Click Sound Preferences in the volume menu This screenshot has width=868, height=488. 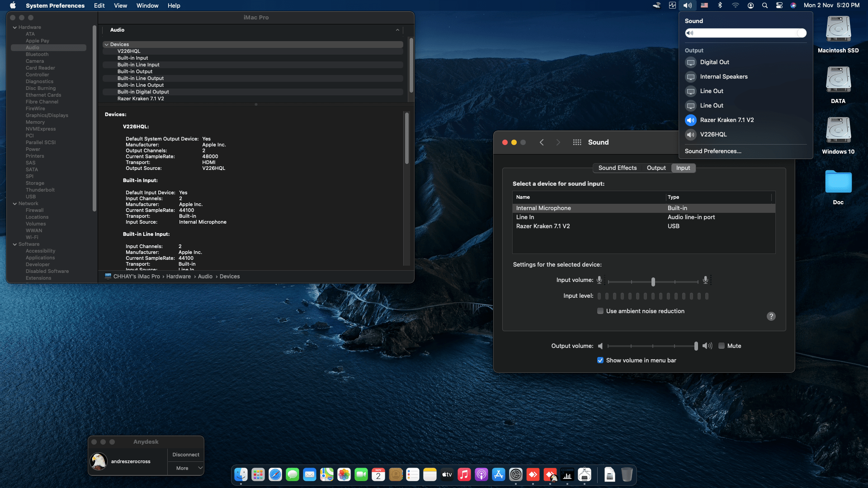click(x=713, y=151)
